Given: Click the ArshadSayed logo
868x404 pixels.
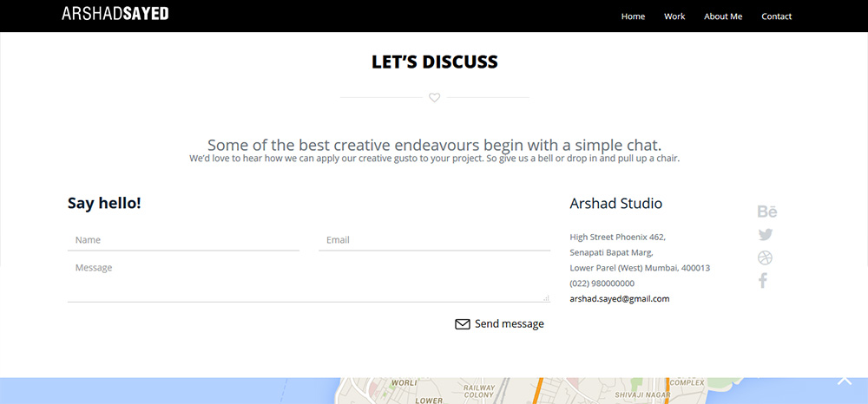Looking at the screenshot, I should point(115,14).
